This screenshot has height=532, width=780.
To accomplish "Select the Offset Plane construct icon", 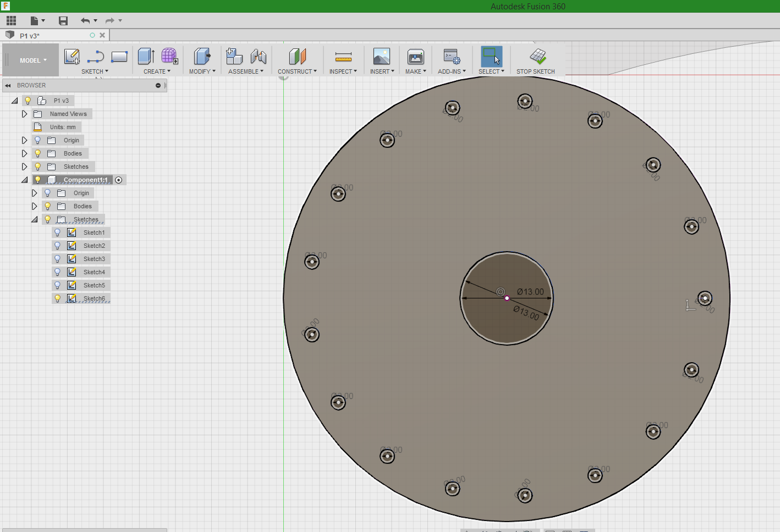I will point(297,56).
